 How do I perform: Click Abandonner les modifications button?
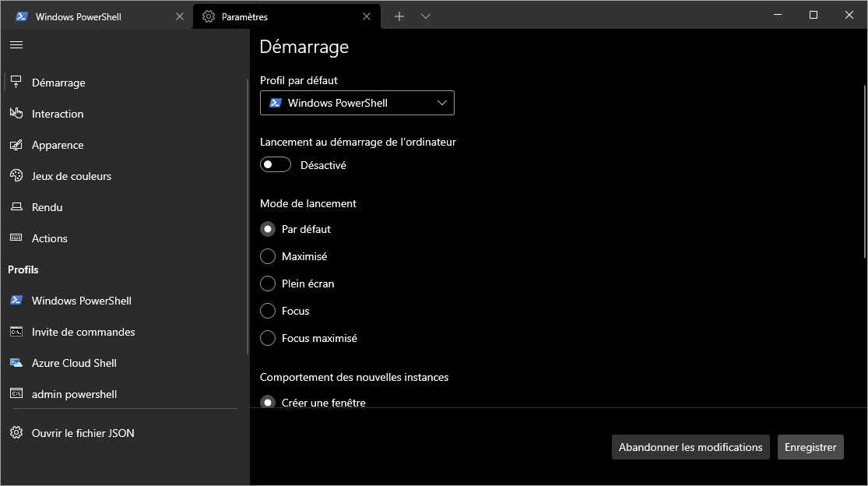point(691,447)
